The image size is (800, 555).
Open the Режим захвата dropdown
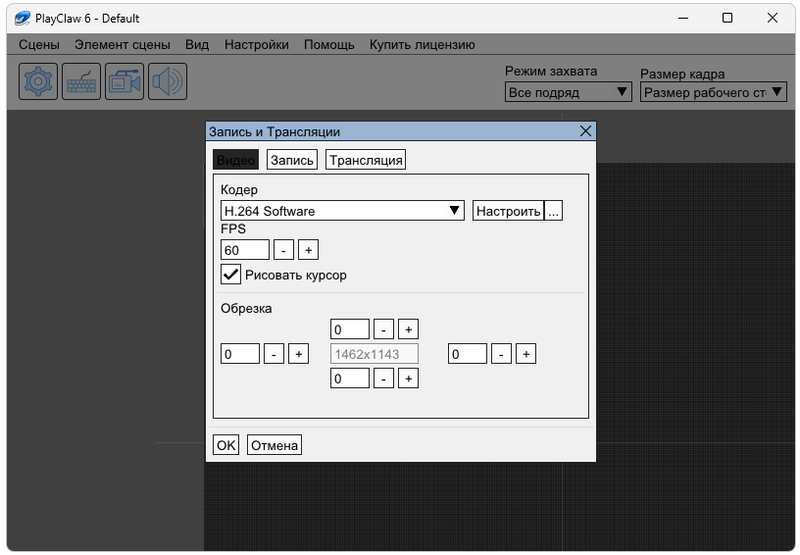pyautogui.click(x=568, y=92)
